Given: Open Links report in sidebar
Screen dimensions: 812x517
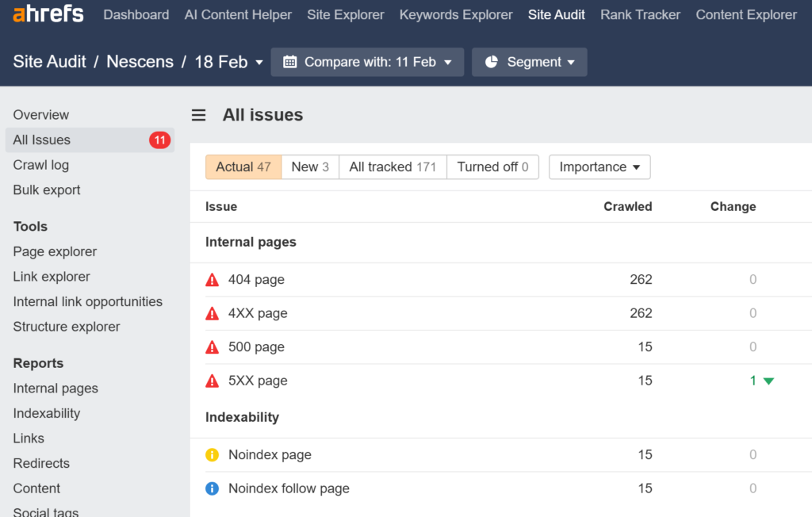Looking at the screenshot, I should pos(29,438).
